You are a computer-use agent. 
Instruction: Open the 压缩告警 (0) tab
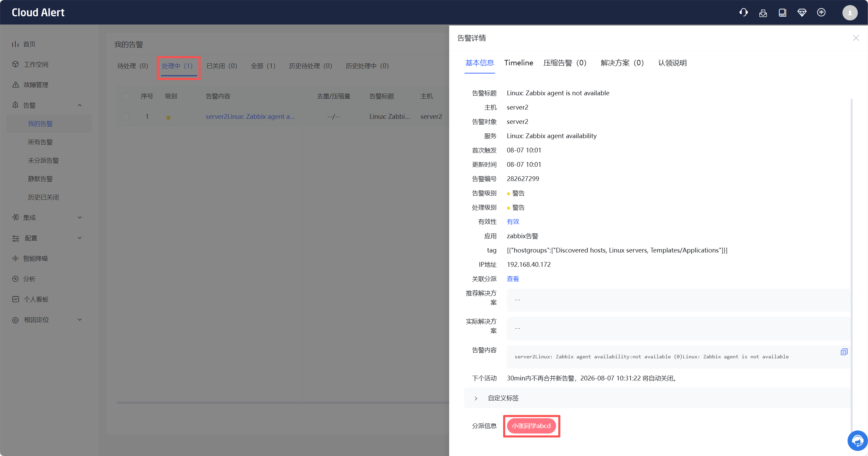coord(565,63)
